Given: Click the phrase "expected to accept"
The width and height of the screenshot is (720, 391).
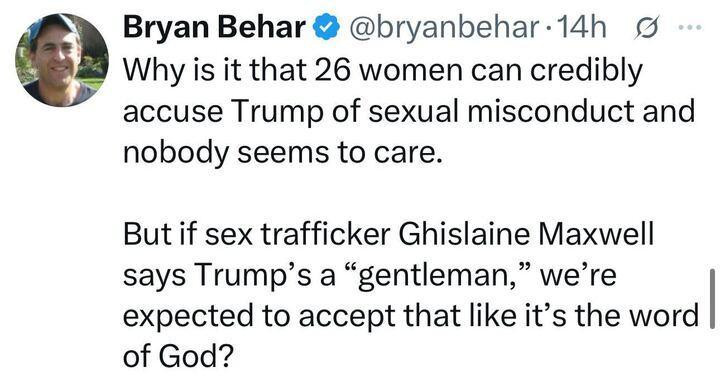Looking at the screenshot, I should tap(259, 317).
